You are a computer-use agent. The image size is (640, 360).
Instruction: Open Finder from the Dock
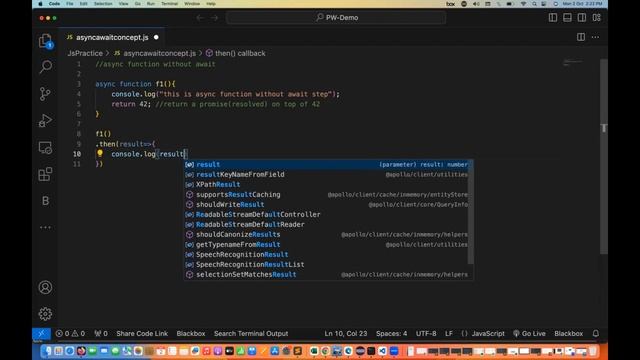click(x=48, y=351)
